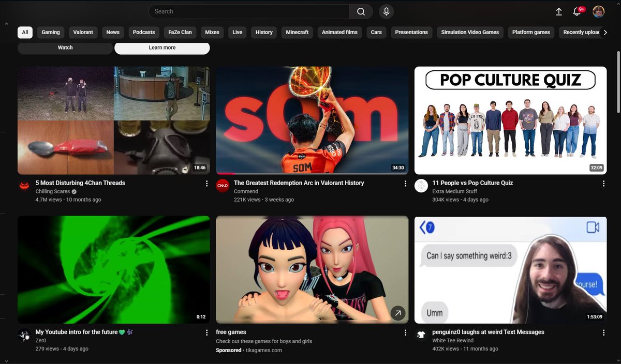
Task: Play the sOm Valorant thumbnail
Action: click(x=312, y=120)
